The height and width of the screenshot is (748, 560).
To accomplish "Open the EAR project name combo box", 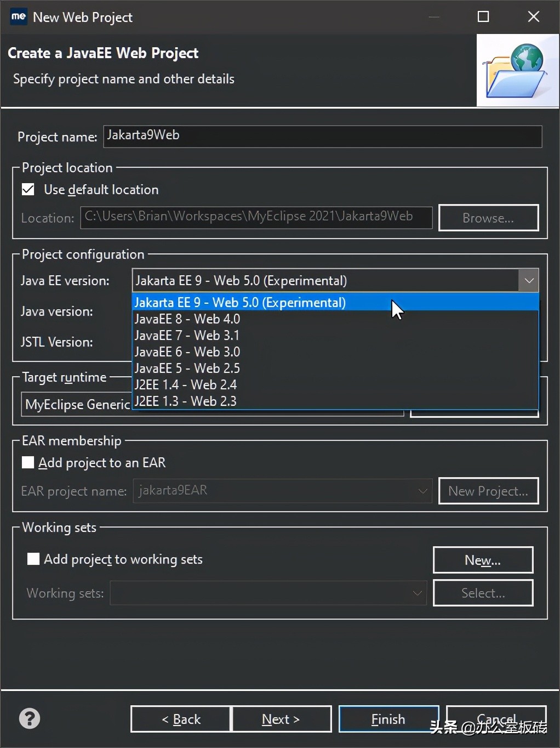I will pyautogui.click(x=283, y=491).
